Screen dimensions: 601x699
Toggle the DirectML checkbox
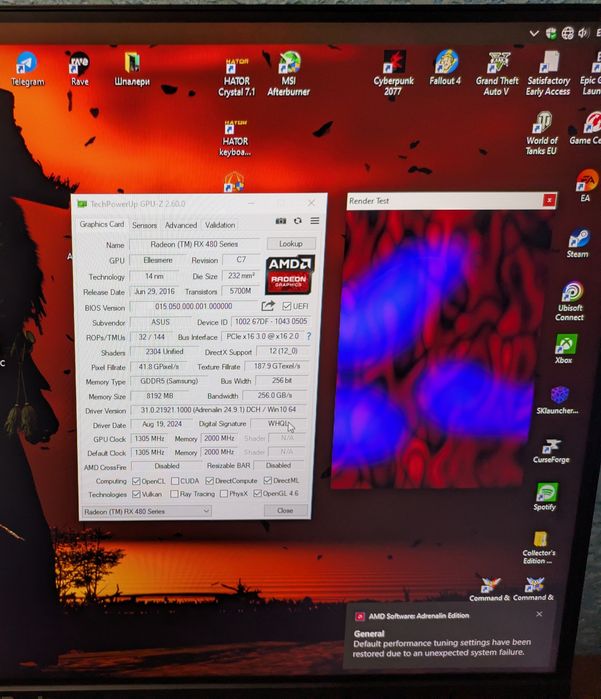pyautogui.click(x=268, y=480)
